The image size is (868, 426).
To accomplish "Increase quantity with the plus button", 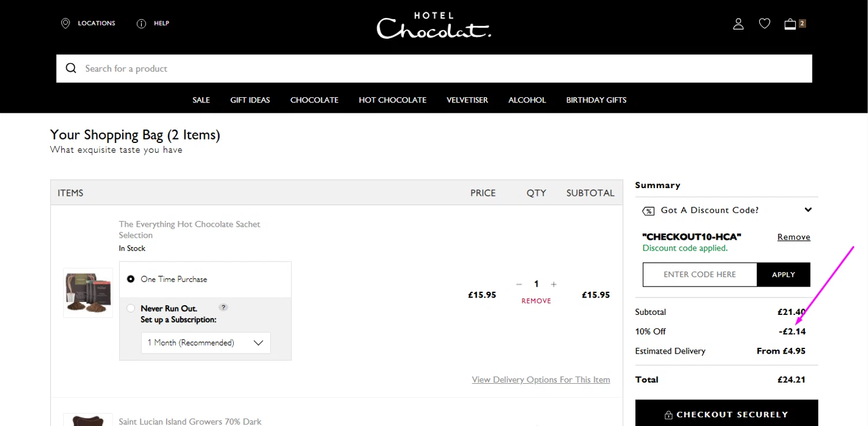I will point(554,284).
